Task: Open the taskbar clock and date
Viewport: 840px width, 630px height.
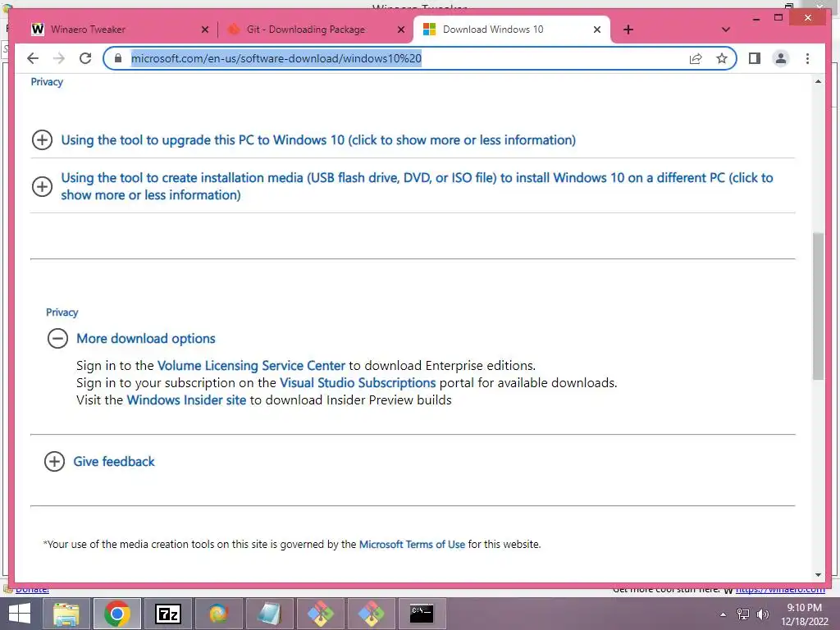Action: [804, 614]
